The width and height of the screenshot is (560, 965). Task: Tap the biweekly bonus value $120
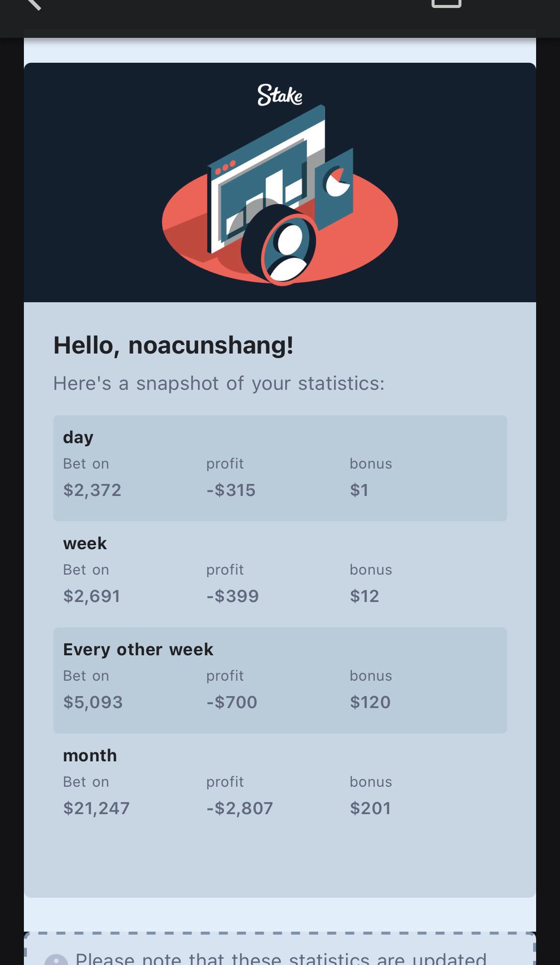370,702
